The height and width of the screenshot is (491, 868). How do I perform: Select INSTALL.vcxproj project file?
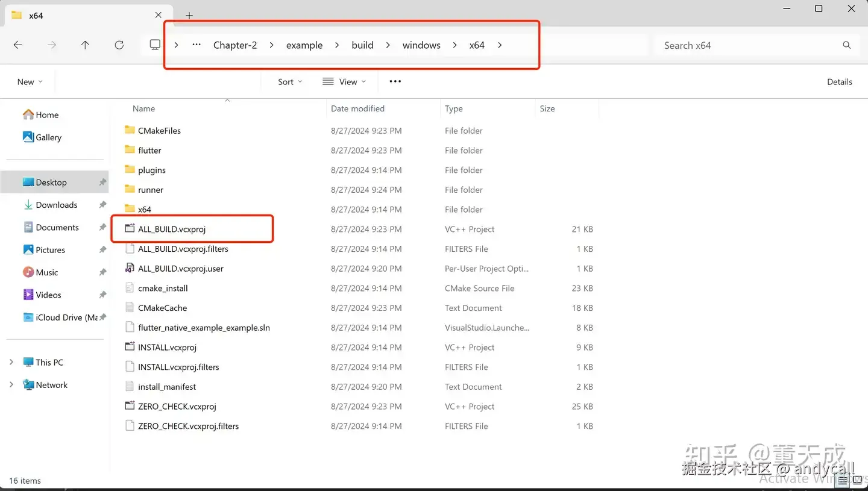[x=167, y=347]
